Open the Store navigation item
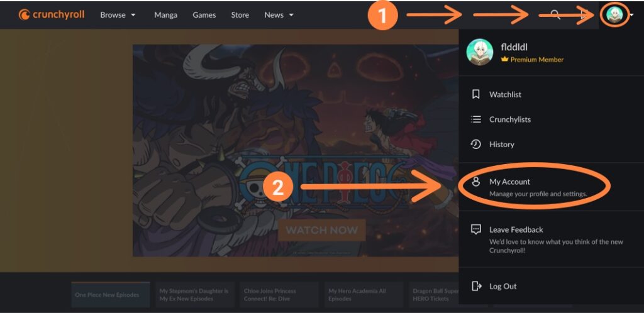 tap(240, 14)
